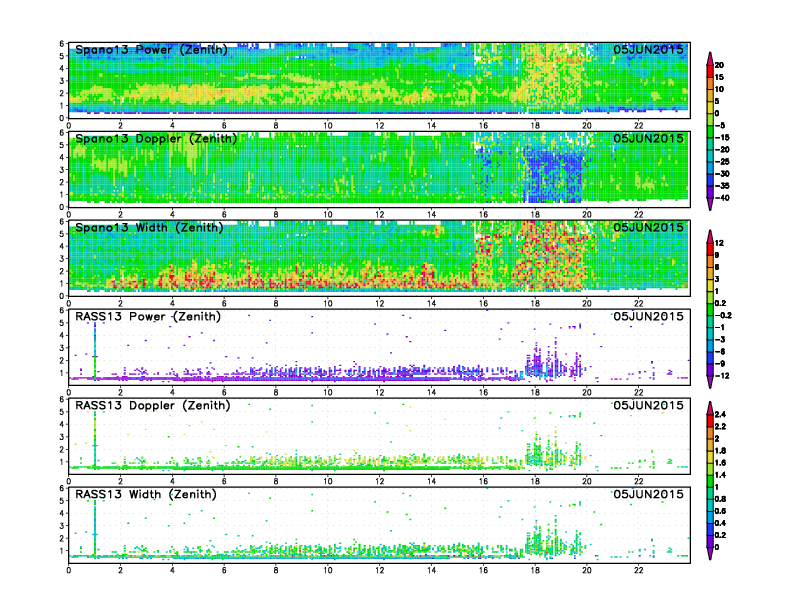The height and width of the screenshot is (612, 792).
Task: Click the purple bottom arrow of the bottom colorbar
Action: coord(710,553)
